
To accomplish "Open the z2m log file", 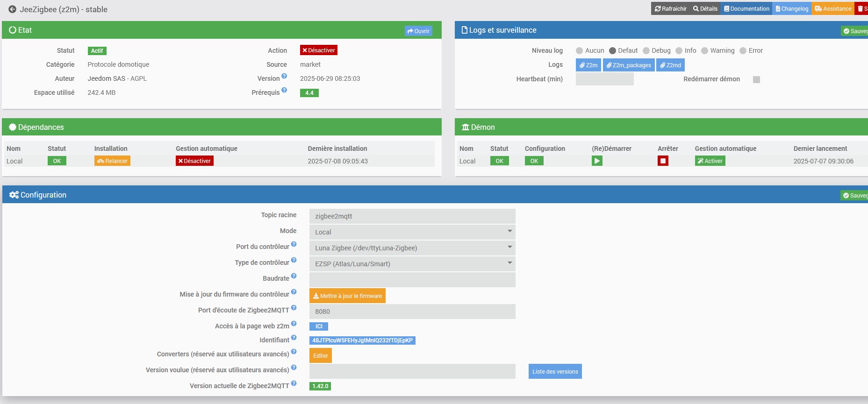I will (588, 65).
